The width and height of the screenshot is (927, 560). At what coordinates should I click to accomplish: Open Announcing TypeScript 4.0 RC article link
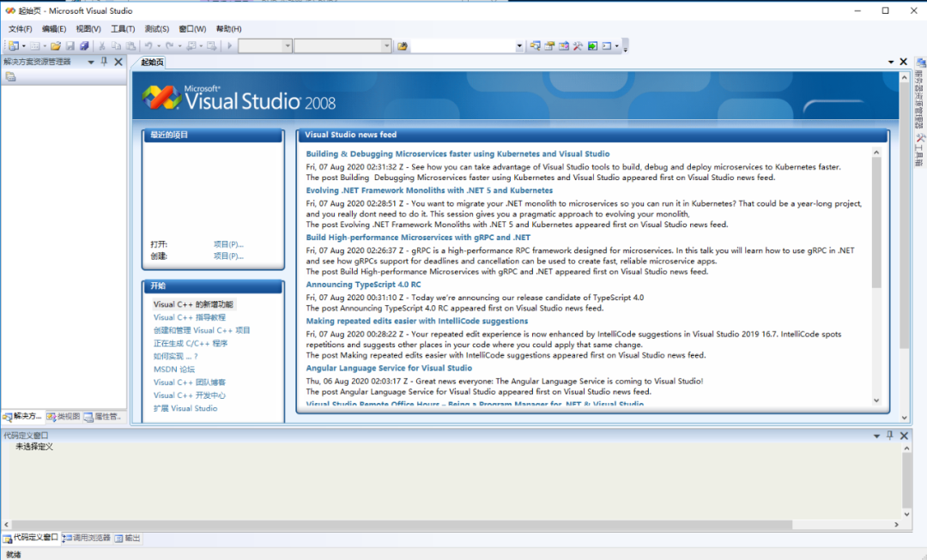pyautogui.click(x=363, y=284)
